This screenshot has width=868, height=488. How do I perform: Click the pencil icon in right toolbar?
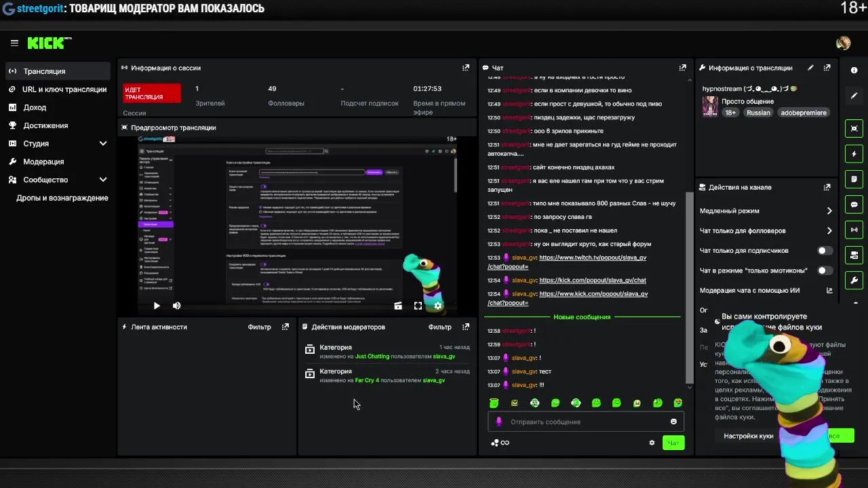pos(854,96)
